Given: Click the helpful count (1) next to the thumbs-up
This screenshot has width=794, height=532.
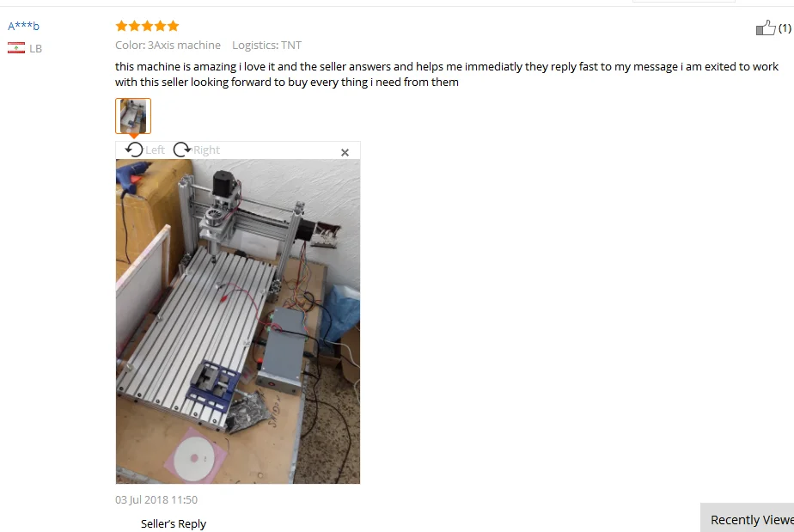Looking at the screenshot, I should (785, 28).
